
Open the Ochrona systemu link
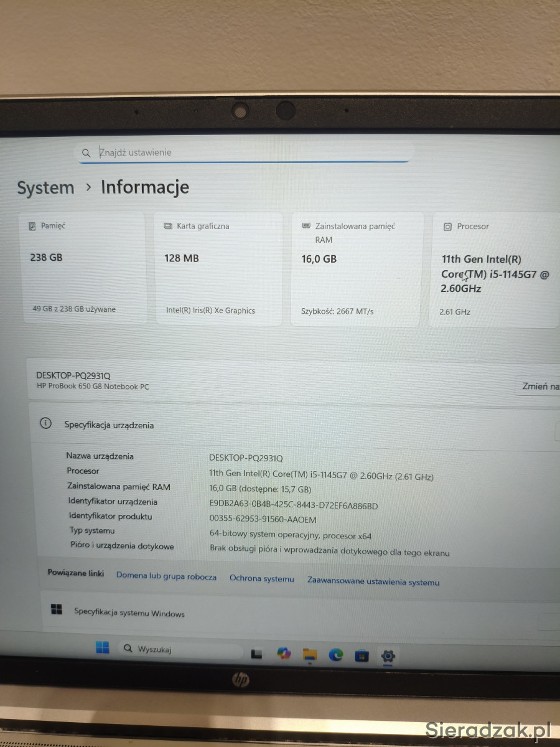coord(261,579)
